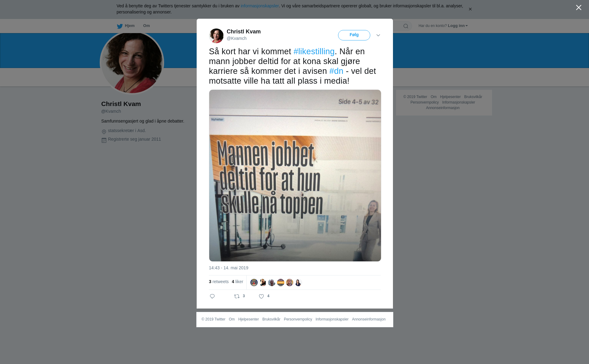This screenshot has height=364, width=589.
Task: Click the Twitter bird Hjem icon
Action: coord(120,26)
